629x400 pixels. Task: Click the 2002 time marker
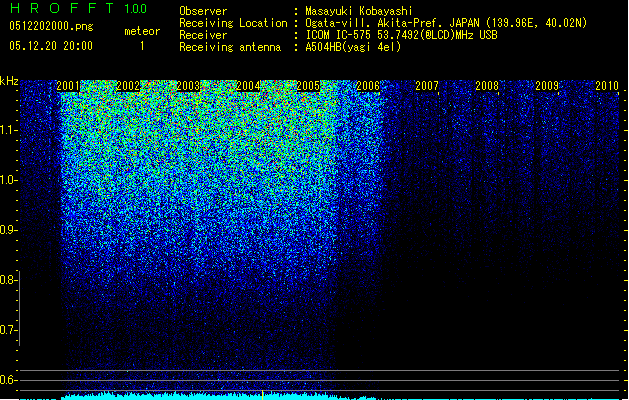click(x=128, y=86)
